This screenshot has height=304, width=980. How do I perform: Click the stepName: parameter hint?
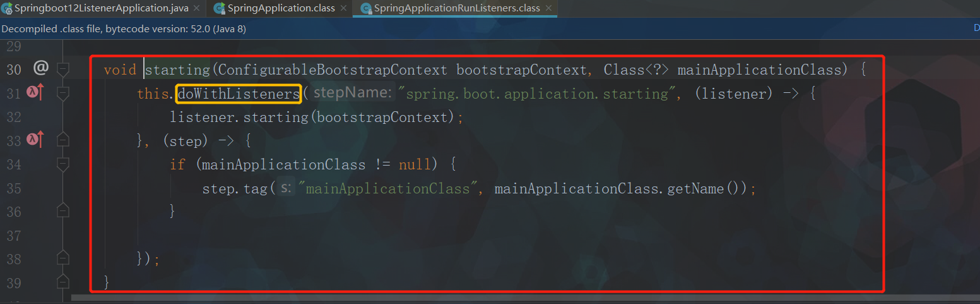353,94
